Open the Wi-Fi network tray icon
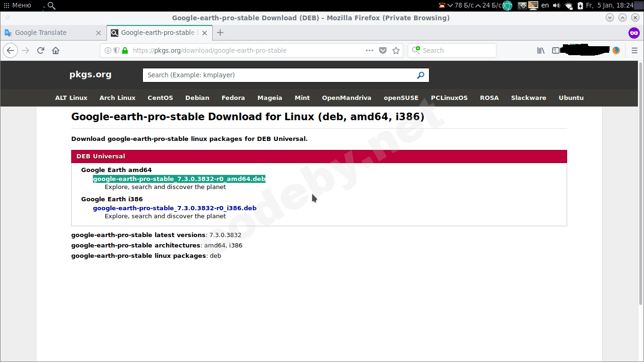 (x=569, y=6)
